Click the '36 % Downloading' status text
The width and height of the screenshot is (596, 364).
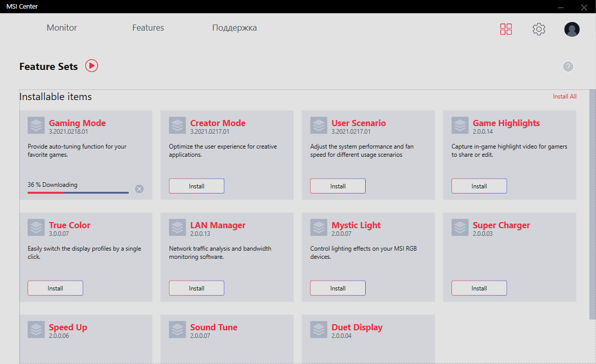(x=53, y=185)
